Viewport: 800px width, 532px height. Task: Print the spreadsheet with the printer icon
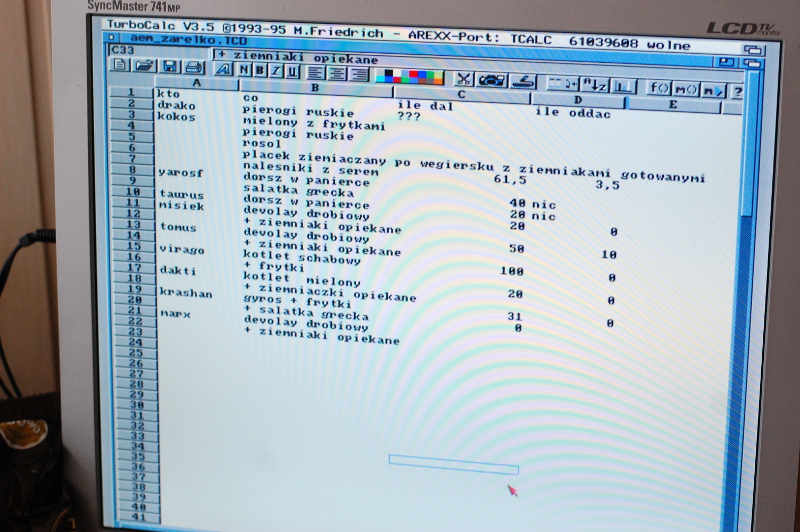[x=192, y=68]
